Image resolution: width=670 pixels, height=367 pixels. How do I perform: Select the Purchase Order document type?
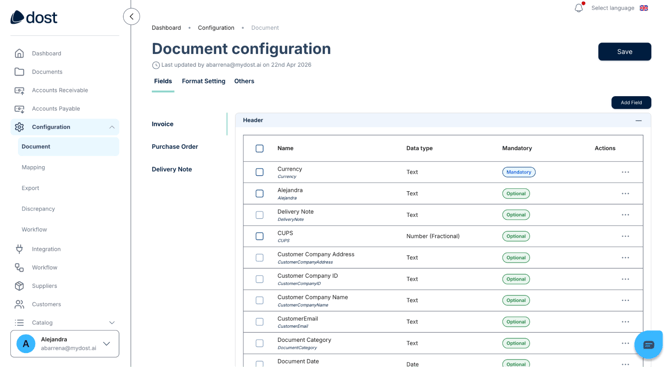coord(175,147)
